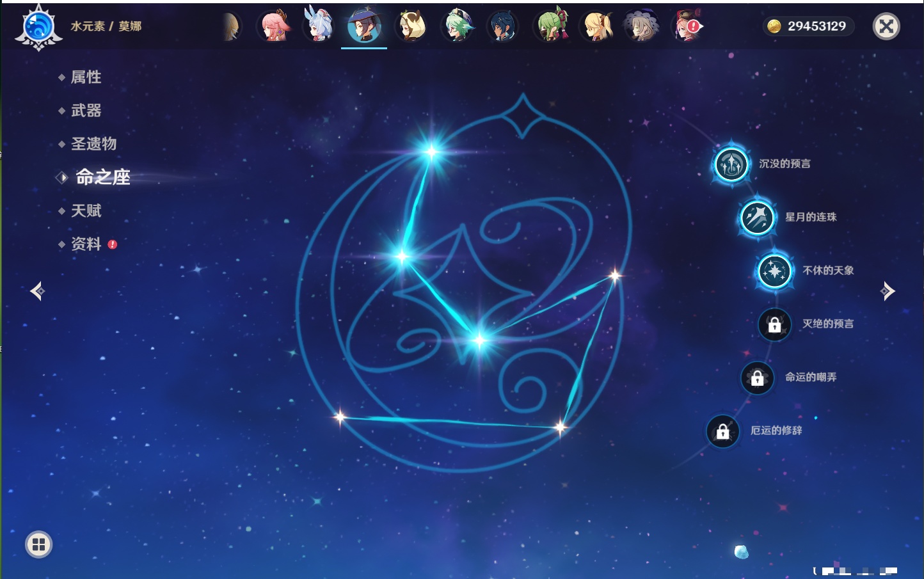Viewport: 924px width, 579px height.
Task: Click the 命运的嘲弄 label
Action: point(811,377)
